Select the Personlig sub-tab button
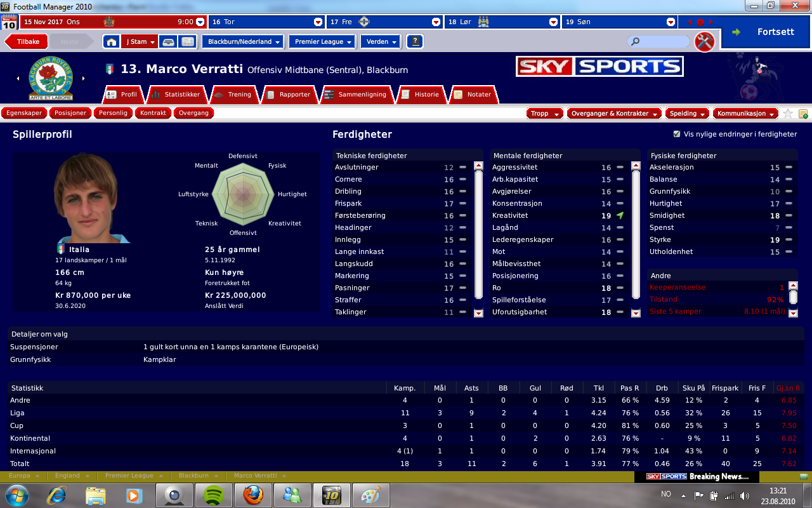The image size is (812, 508). coord(113,113)
